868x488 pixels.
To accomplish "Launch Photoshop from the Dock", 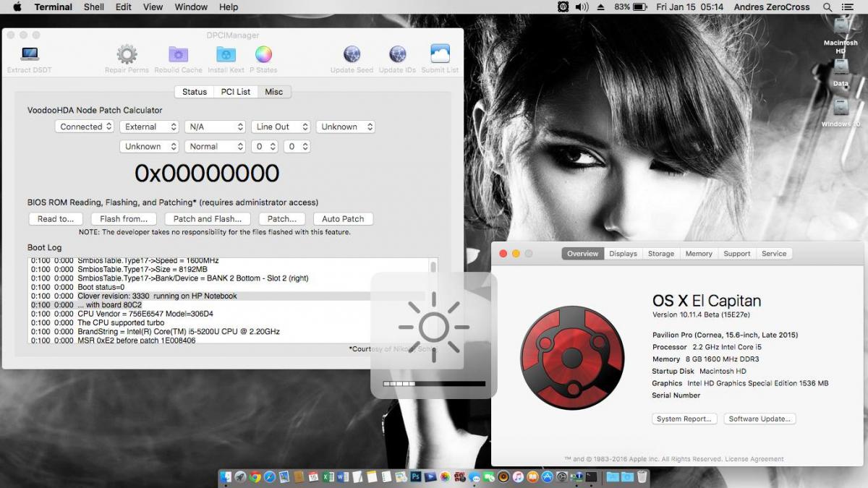I will (x=415, y=477).
